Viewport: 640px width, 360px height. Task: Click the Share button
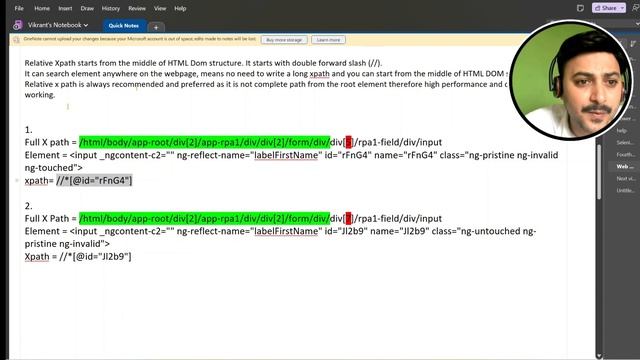pyautogui.click(x=606, y=8)
